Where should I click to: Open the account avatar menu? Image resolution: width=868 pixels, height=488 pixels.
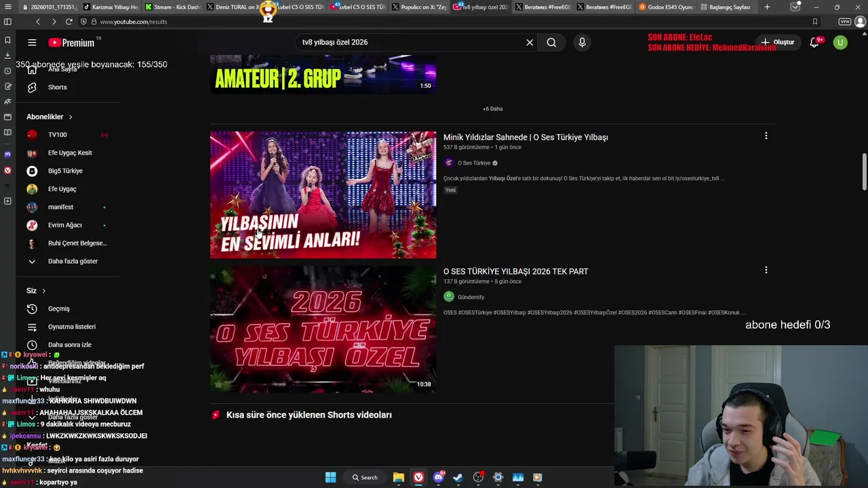point(840,42)
